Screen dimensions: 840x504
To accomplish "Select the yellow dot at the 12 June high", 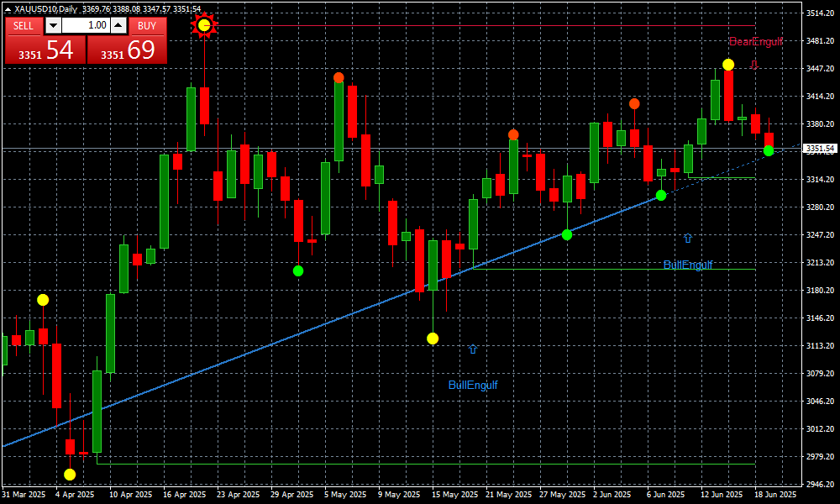I will click(728, 65).
